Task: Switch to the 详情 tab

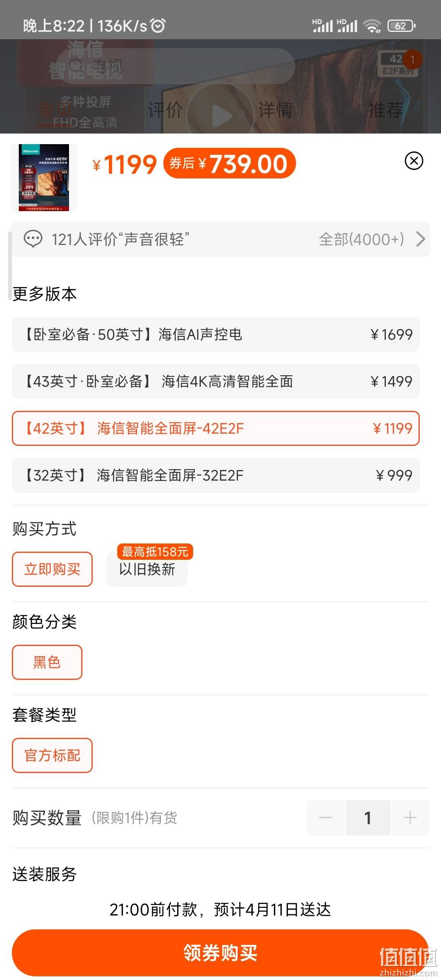Action: tap(276, 110)
